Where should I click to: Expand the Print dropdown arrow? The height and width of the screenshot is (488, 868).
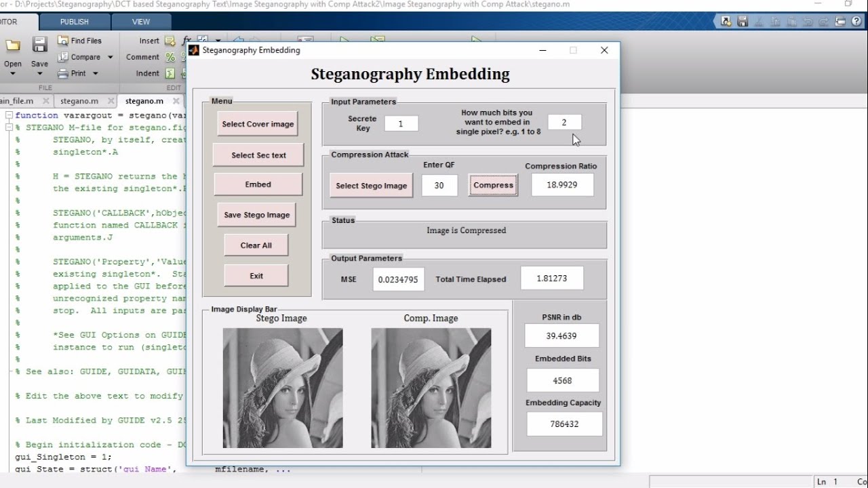coord(95,73)
